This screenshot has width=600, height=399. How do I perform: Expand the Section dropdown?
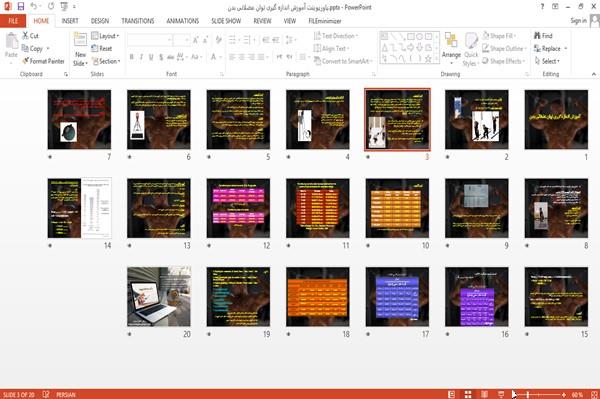click(106, 61)
